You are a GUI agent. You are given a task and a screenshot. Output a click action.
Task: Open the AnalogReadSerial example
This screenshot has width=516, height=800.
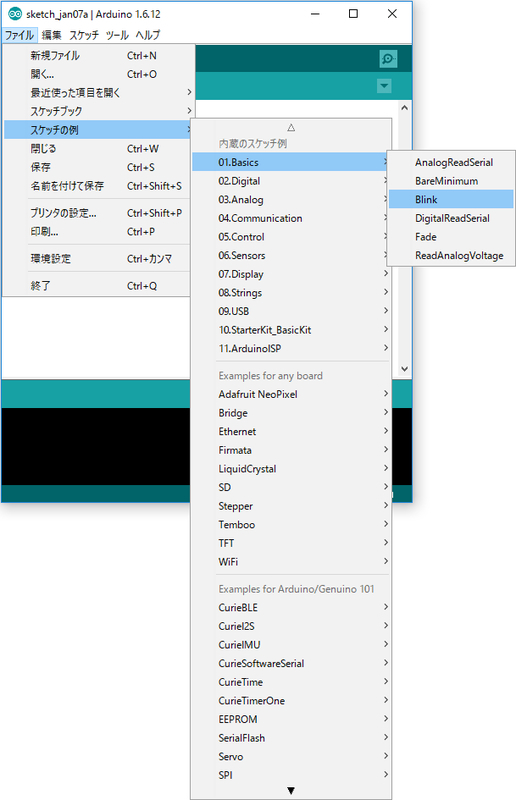point(451,162)
